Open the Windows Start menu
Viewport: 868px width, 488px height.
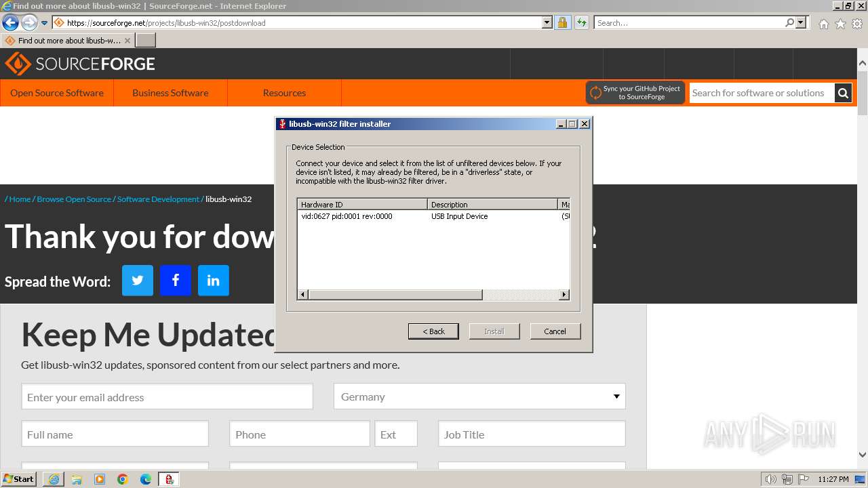coord(18,479)
